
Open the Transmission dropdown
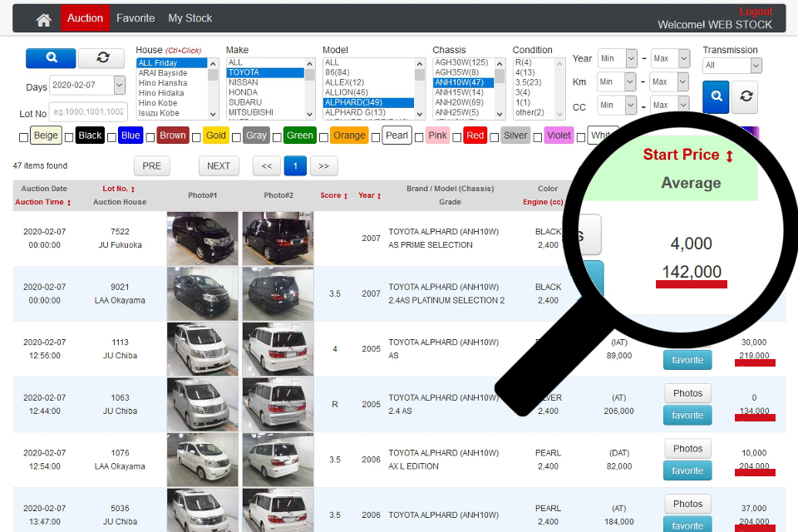click(731, 65)
